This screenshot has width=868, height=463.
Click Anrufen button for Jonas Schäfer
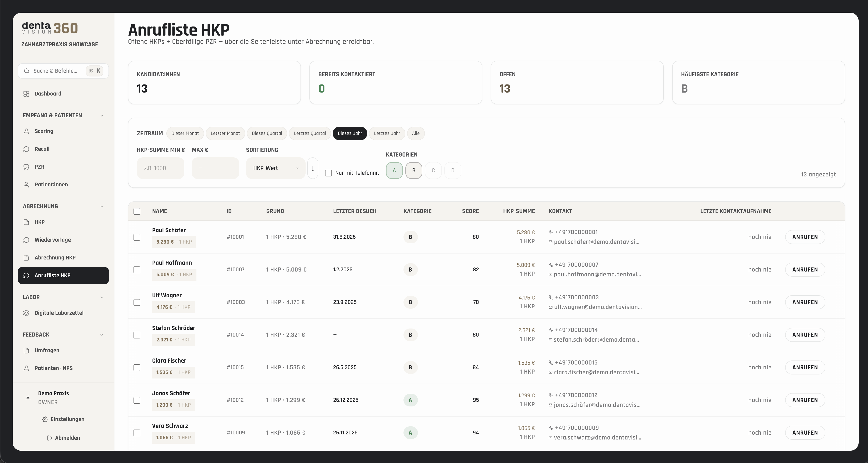805,400
